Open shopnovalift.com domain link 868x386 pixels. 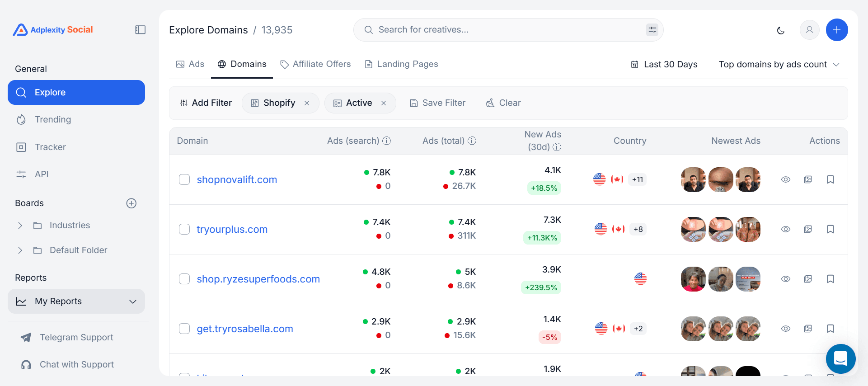237,180
